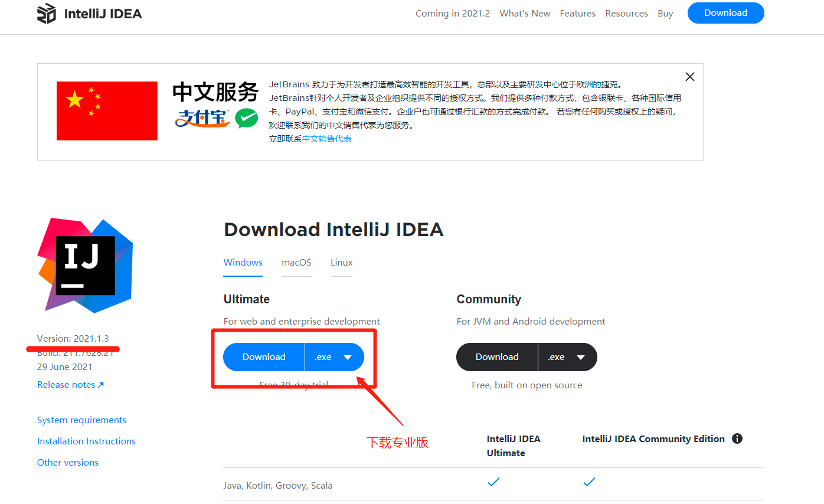The width and height of the screenshot is (824, 504).
Task: Click 'Free, built on open source' text
Action: [x=527, y=385]
